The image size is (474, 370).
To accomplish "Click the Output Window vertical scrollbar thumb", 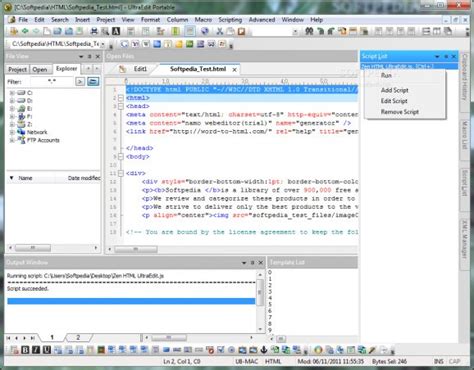I will [260, 292].
